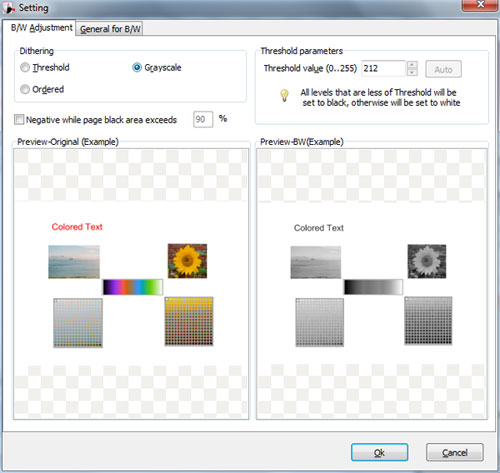Click the Ok button
The image size is (500, 473).
coord(379,452)
